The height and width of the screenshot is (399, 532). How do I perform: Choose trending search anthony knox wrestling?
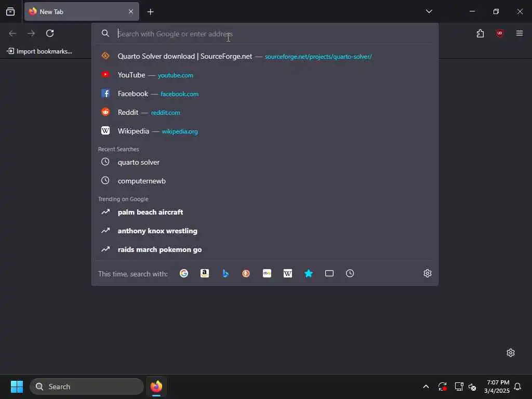[264, 231]
